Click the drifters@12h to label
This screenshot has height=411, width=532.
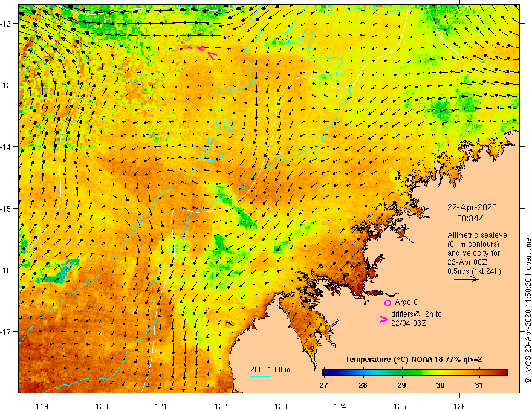417,314
